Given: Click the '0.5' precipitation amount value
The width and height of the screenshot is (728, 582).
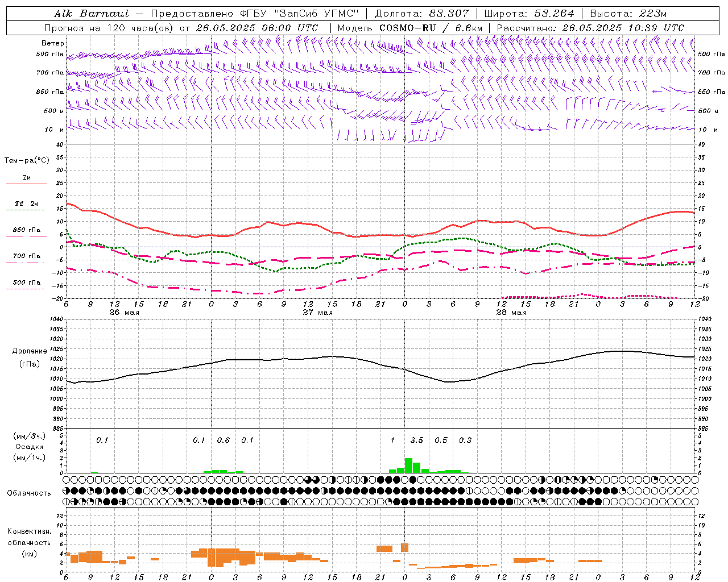Looking at the screenshot, I should tap(441, 440).
